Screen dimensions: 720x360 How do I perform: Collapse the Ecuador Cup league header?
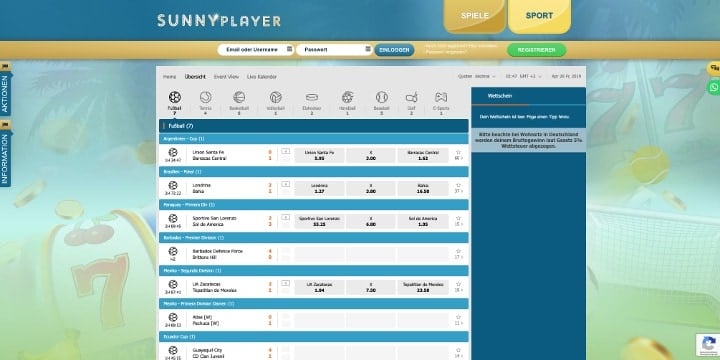314,337
